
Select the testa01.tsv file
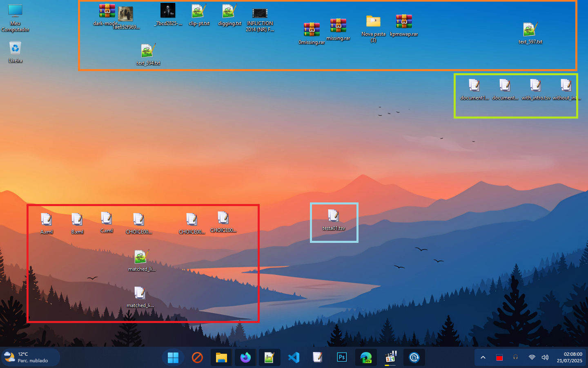334,220
